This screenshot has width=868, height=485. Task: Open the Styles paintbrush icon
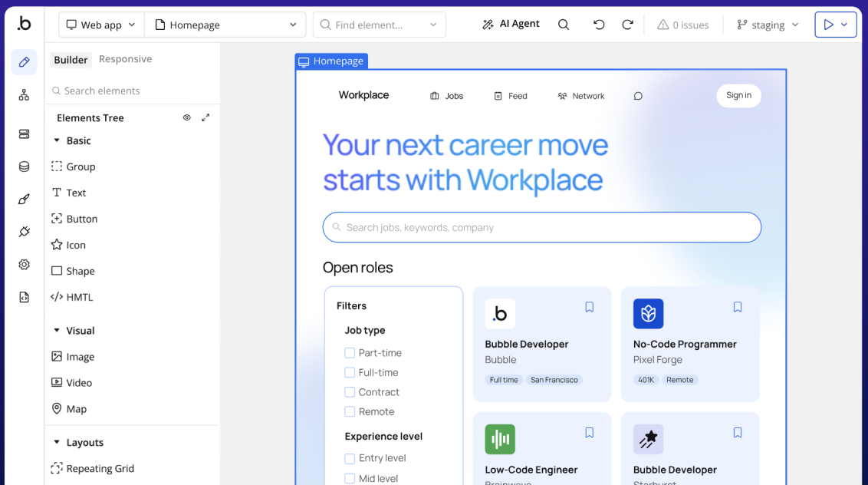(24, 200)
